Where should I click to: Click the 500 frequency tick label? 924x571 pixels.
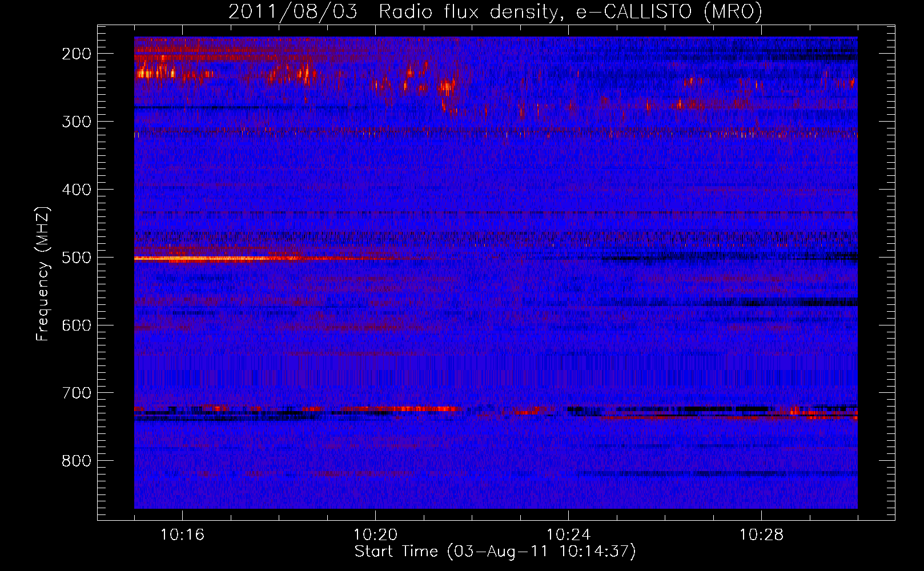(x=77, y=258)
